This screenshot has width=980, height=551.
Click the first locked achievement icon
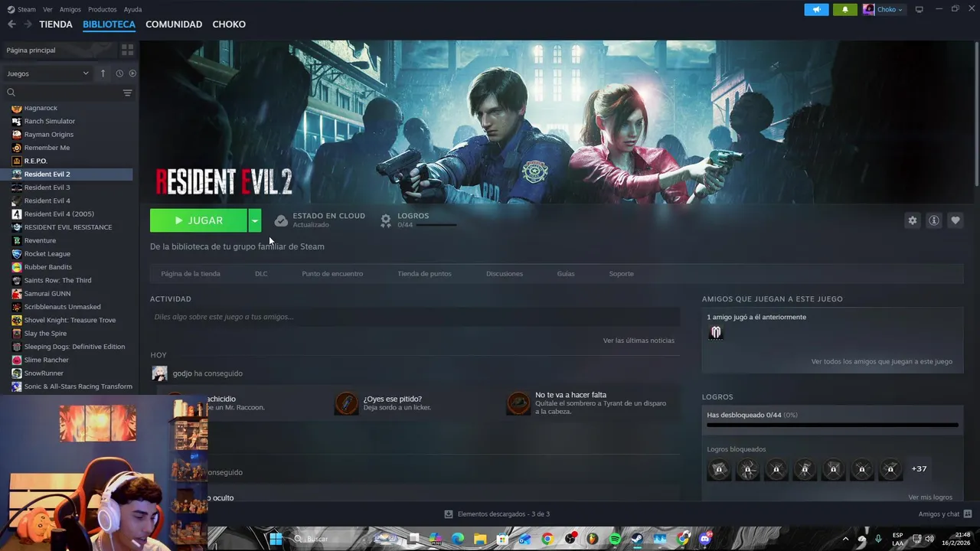coord(719,469)
